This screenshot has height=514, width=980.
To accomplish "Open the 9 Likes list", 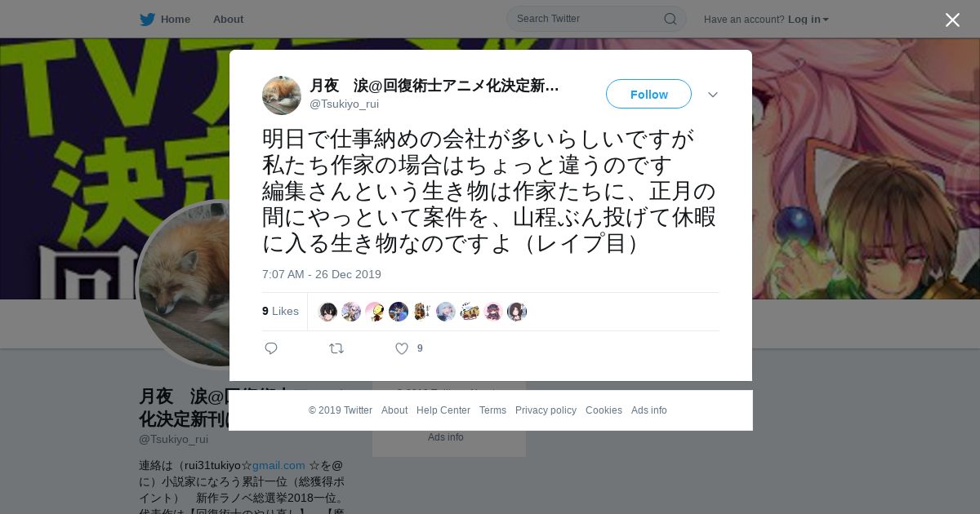I will pos(280,311).
